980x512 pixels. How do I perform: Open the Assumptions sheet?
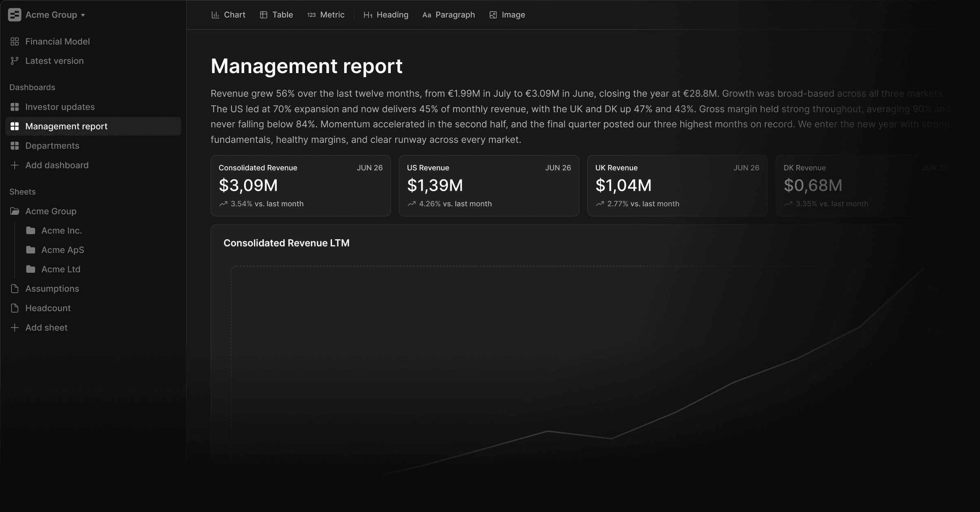pyautogui.click(x=52, y=289)
